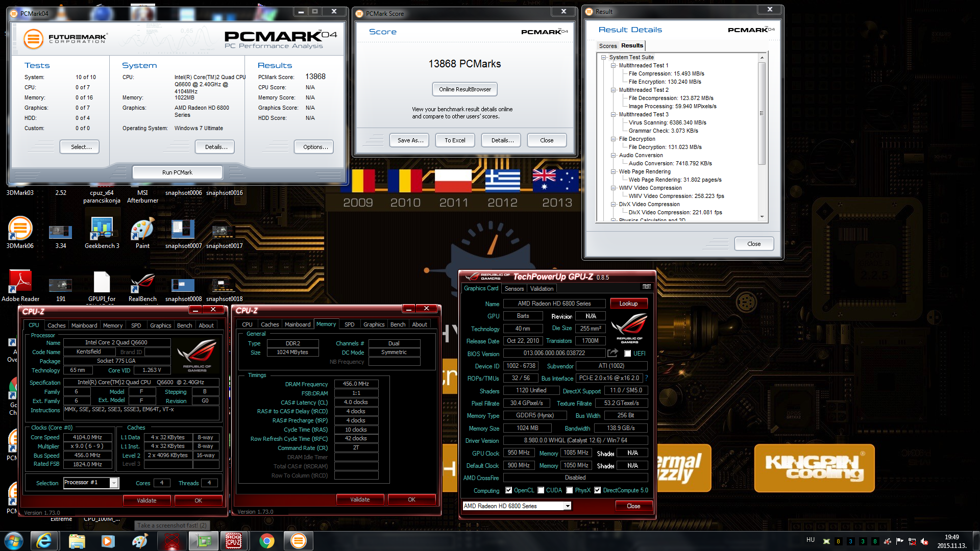The height and width of the screenshot is (551, 980).
Task: Select the WMV Video Compression 258.223 fps row
Action: (x=676, y=196)
